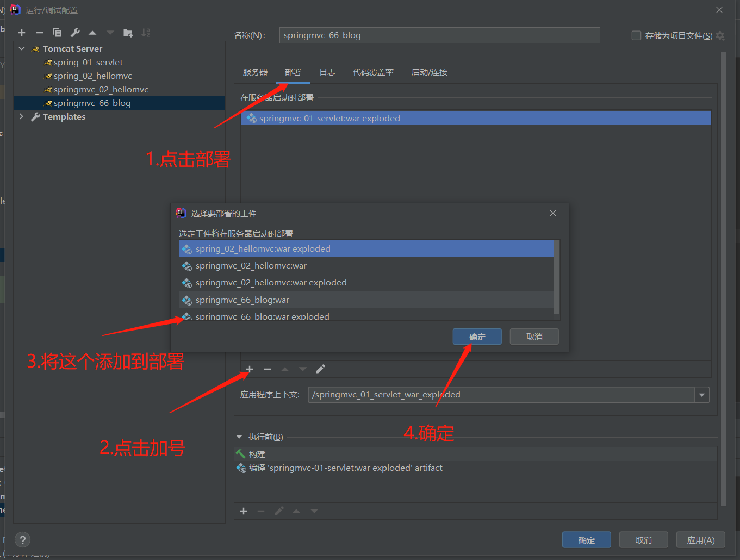Confirm artifact selection with 确定 in dialog

coord(477,337)
